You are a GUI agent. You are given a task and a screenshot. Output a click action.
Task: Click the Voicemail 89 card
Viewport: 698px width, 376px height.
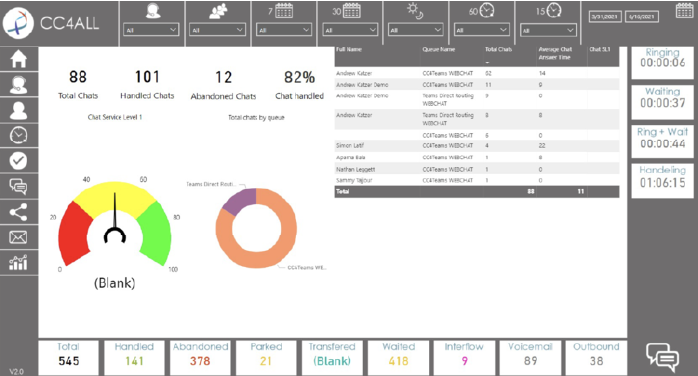530,358
